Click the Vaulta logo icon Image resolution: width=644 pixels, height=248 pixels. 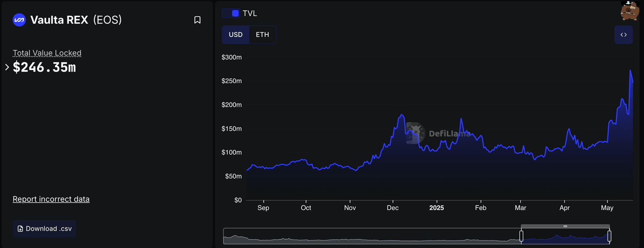(x=19, y=20)
